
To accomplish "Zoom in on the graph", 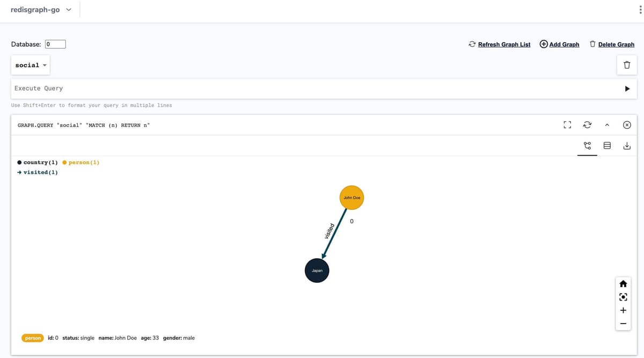I will (x=623, y=311).
